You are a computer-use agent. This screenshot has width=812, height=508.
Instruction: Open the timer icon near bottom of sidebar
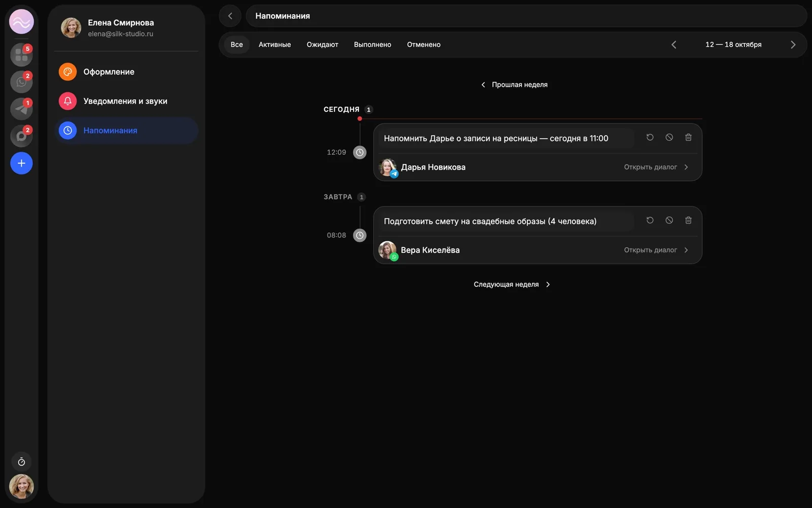[21, 462]
